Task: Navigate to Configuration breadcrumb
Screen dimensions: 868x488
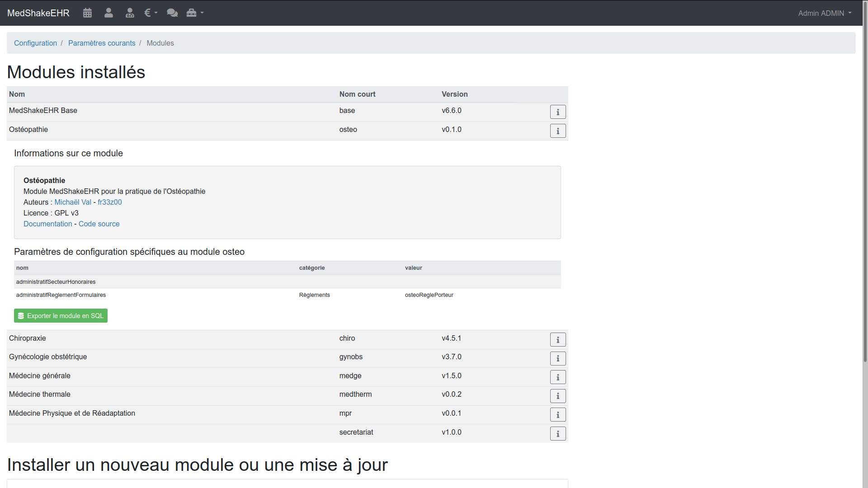Action: click(x=35, y=43)
